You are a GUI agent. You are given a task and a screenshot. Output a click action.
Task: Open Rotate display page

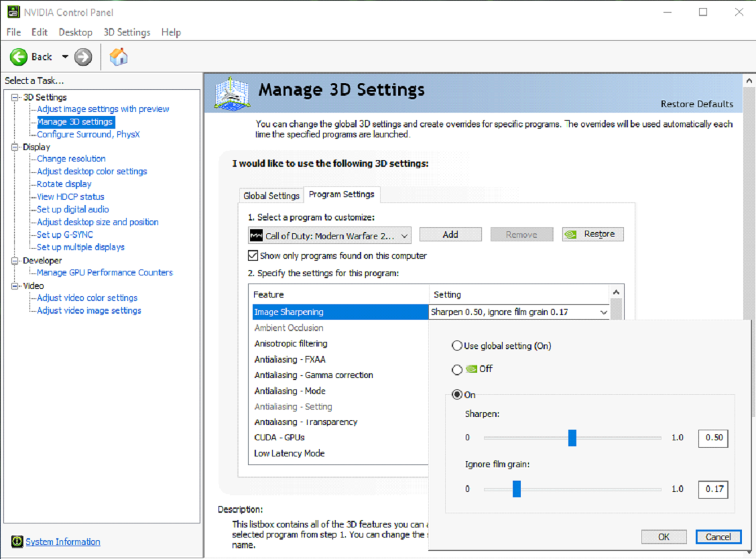click(x=64, y=184)
